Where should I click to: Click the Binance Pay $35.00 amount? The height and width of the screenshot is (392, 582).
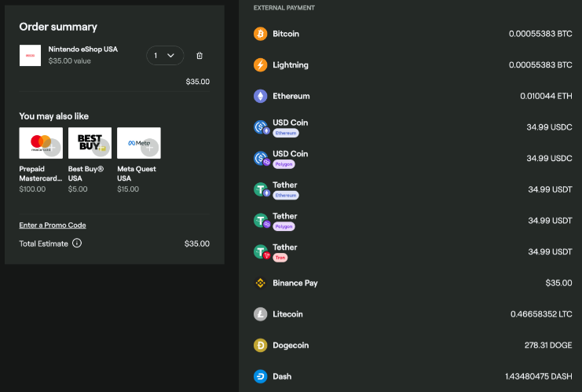[x=558, y=284]
